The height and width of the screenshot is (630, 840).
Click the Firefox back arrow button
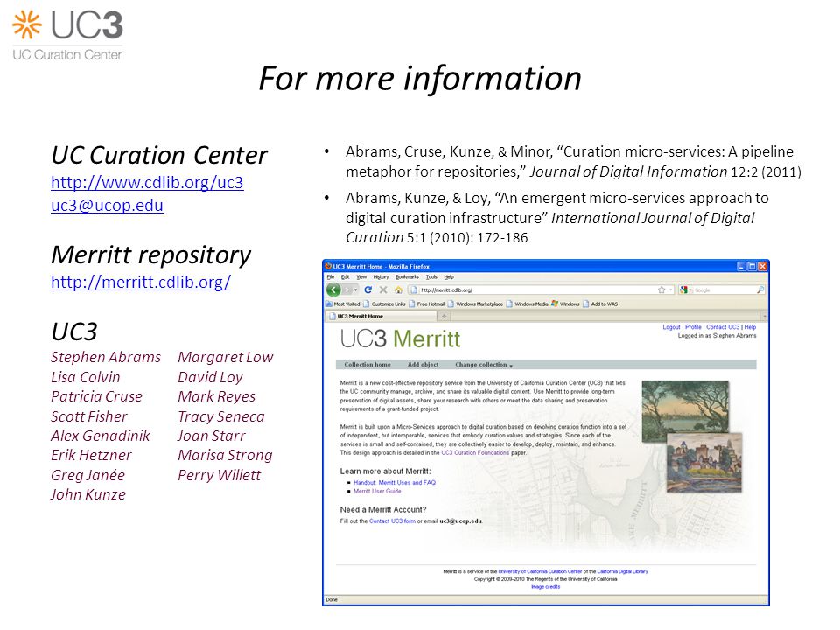(333, 290)
